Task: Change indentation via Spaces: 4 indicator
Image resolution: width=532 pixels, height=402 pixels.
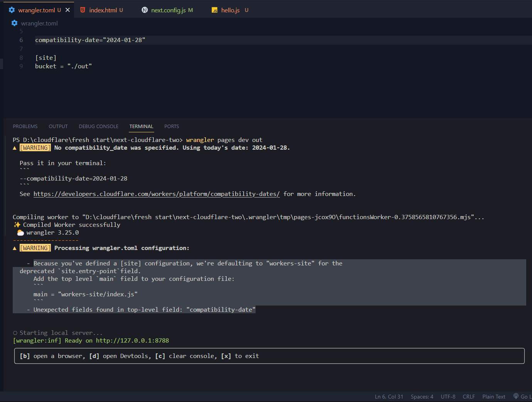Action: pos(422,397)
